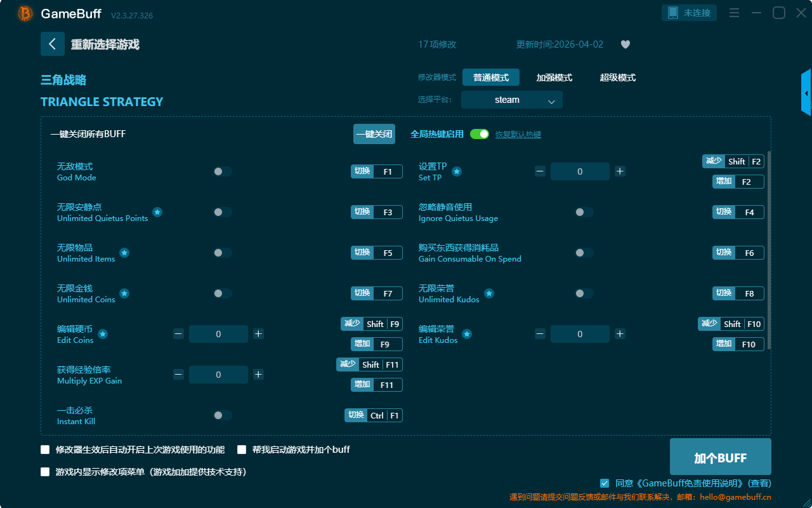Toggle God Mode switch on

(222, 171)
